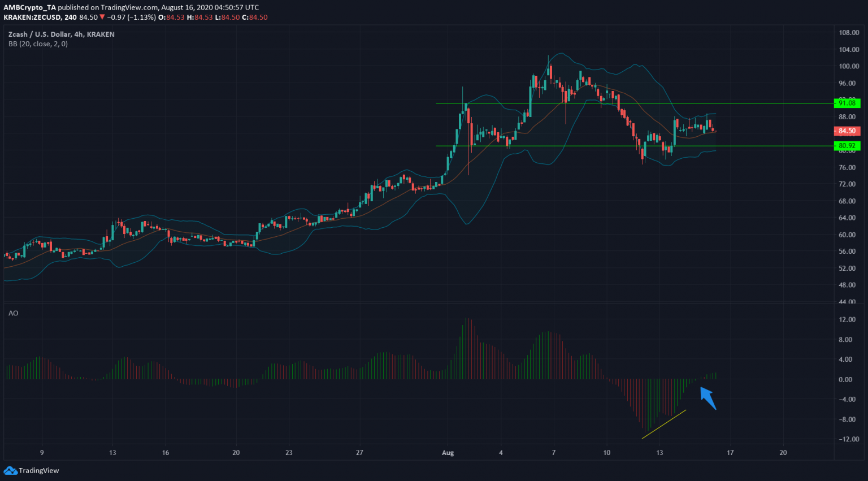
Task: Click the red 84.50 current price label
Action: [x=847, y=131]
